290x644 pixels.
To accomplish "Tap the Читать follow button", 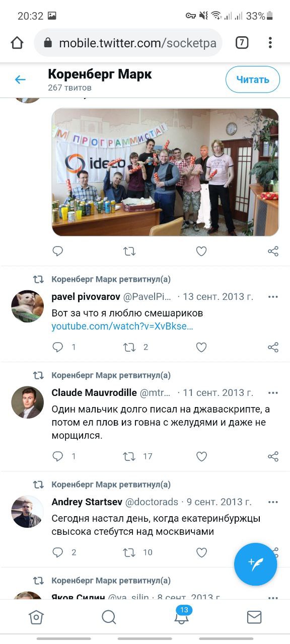I will [x=253, y=79].
